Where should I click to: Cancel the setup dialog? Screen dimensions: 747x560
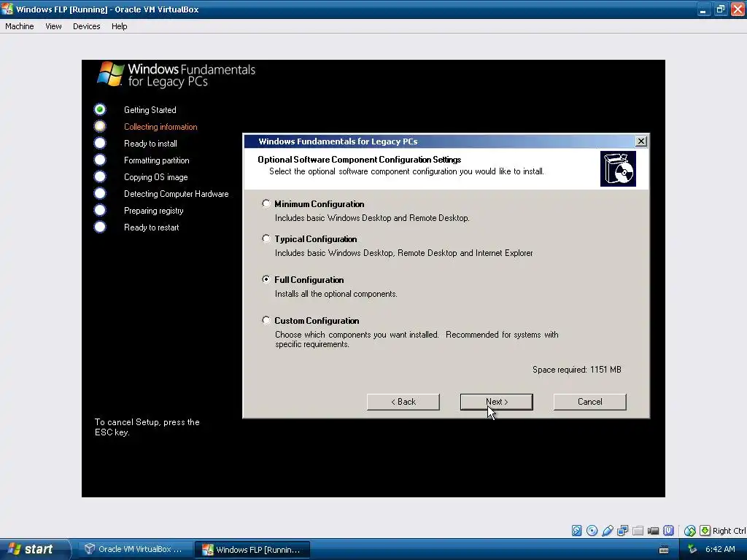tap(589, 402)
